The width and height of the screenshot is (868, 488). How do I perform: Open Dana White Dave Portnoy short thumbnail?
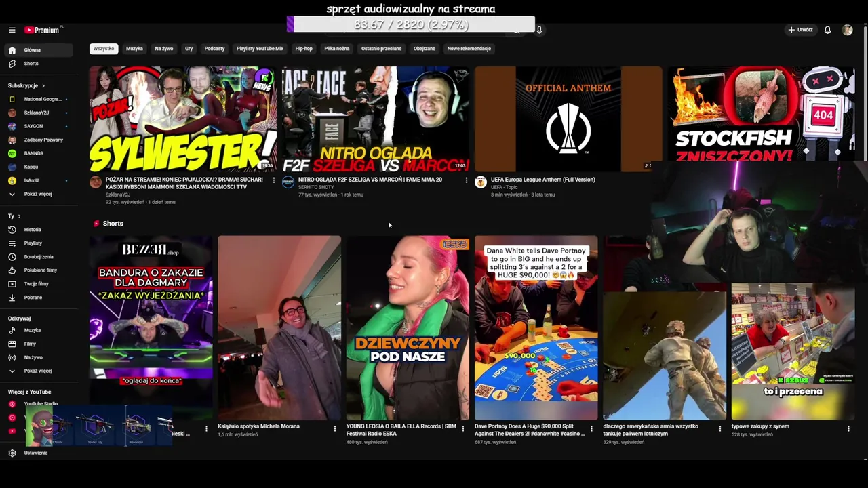tap(536, 328)
